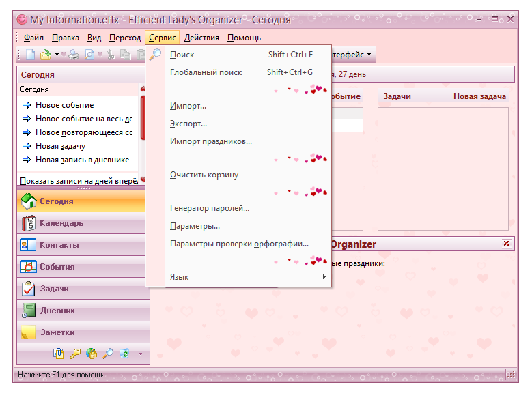
Task: Click Новое повторяющееся событие link
Action: coord(84,132)
